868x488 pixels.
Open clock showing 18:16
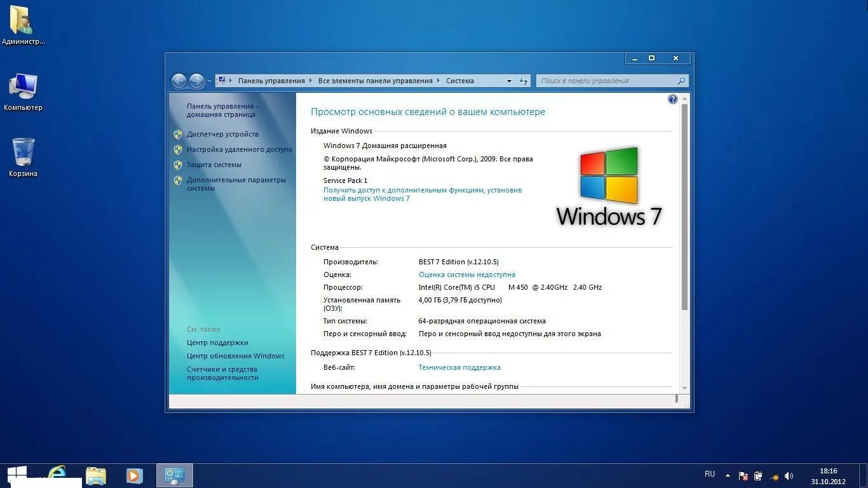(828, 476)
